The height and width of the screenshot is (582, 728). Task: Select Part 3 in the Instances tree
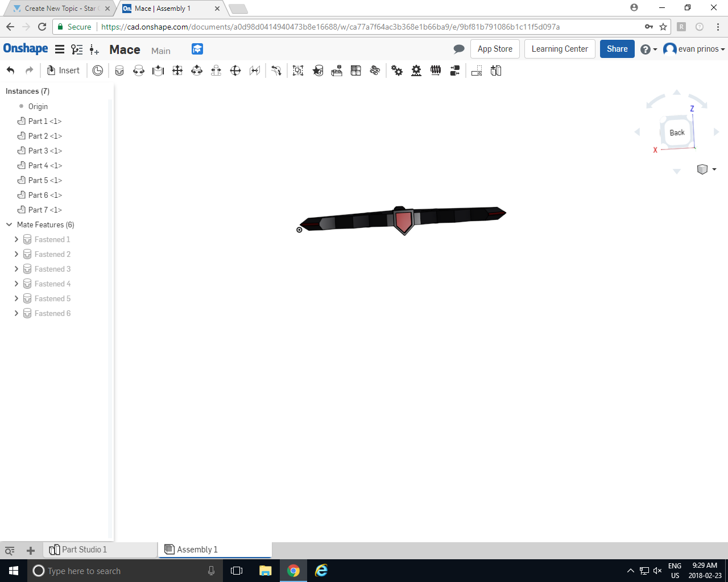click(x=44, y=151)
